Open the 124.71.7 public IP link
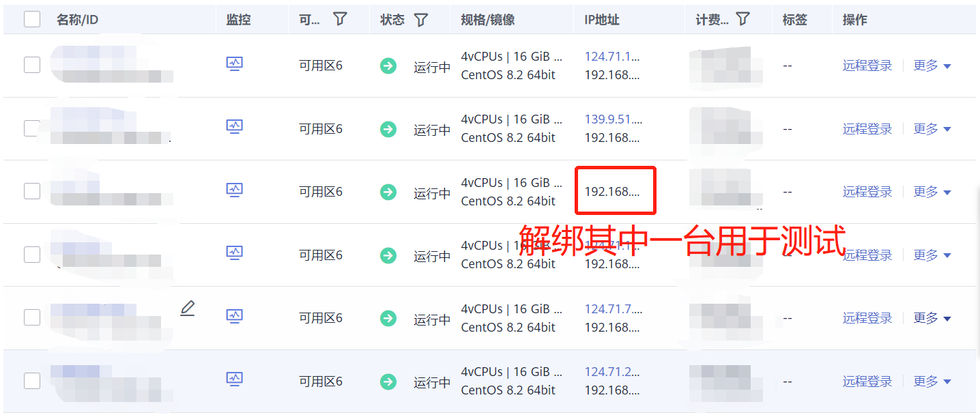The height and width of the screenshot is (417, 980). point(613,309)
